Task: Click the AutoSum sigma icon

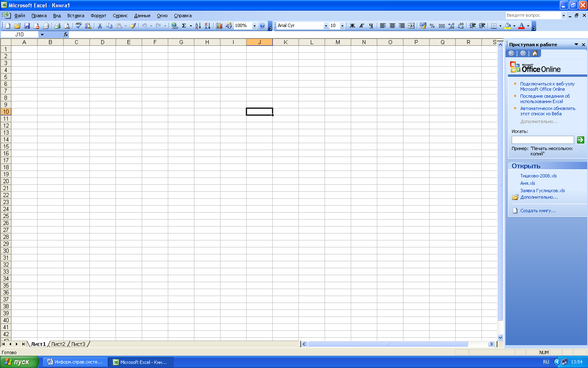Action: [184, 26]
